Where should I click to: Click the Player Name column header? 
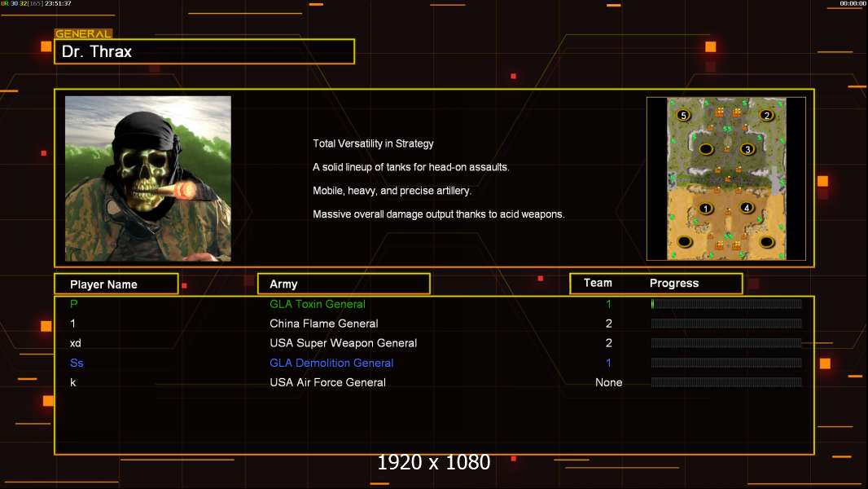coord(116,284)
